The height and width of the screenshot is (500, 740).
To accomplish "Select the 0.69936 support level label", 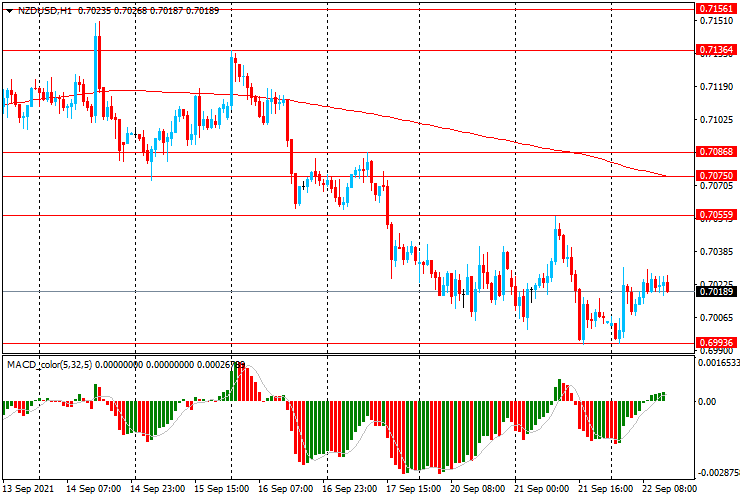I will coord(717,343).
